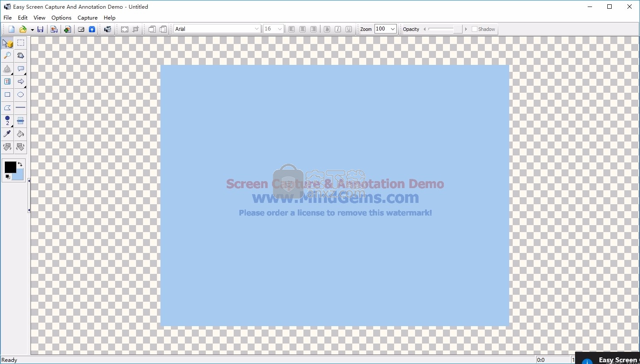Viewport: 640px width, 364px height.
Task: Click the add image green plus icon
Action: (x=67, y=29)
